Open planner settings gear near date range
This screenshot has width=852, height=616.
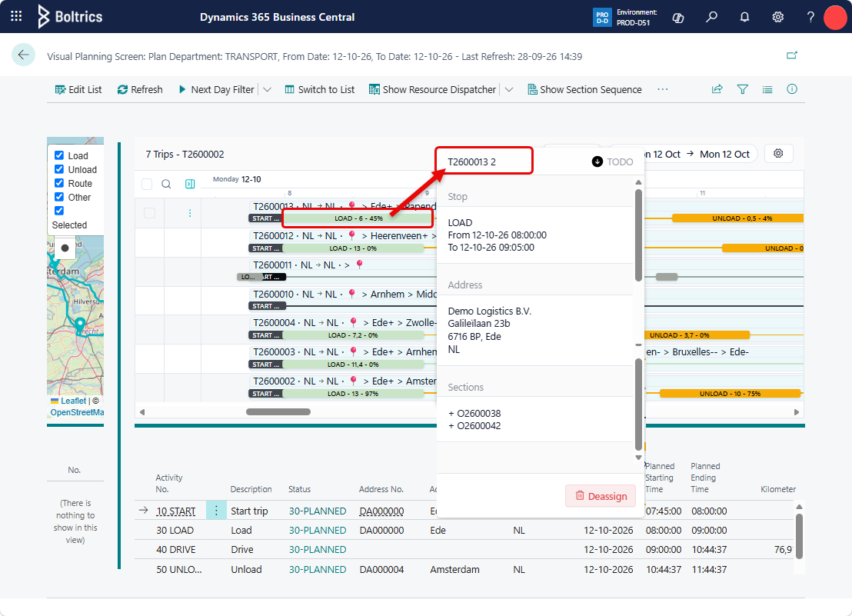coord(778,154)
